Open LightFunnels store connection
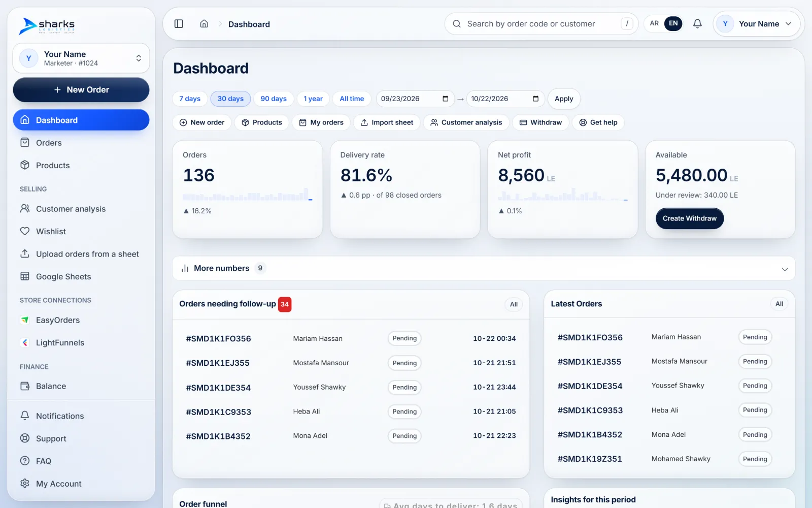Image resolution: width=812 pixels, height=508 pixels. click(x=81, y=342)
